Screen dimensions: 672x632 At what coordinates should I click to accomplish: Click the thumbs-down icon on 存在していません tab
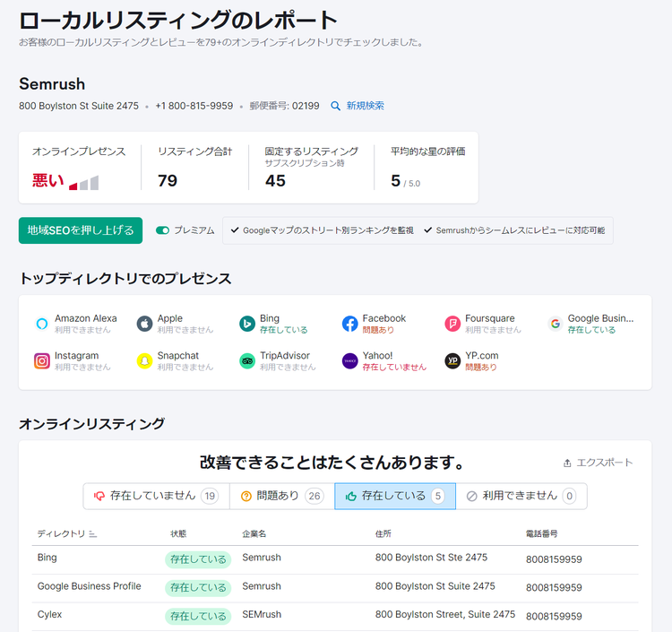pos(99,496)
